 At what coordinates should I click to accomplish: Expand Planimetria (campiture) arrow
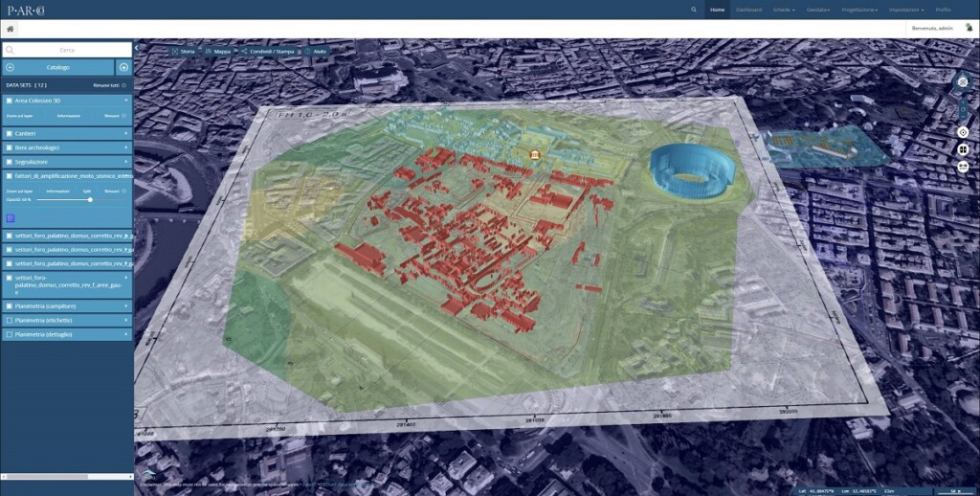[x=126, y=306]
